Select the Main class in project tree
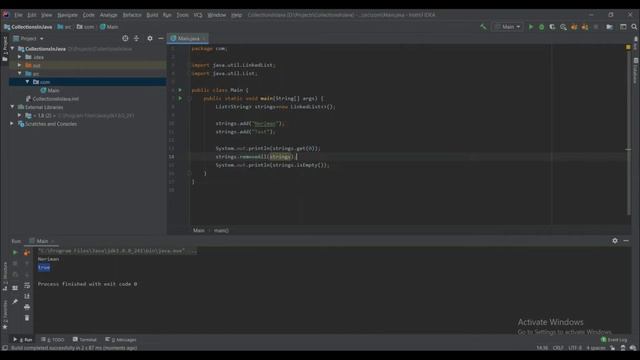 (x=50, y=90)
